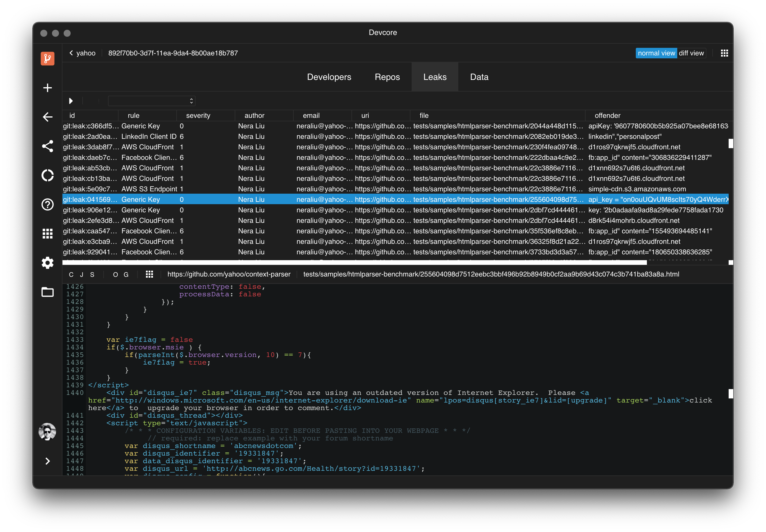Click the circular refresh icon in sidebar
Viewport: 766px width, 532px height.
pos(47,175)
